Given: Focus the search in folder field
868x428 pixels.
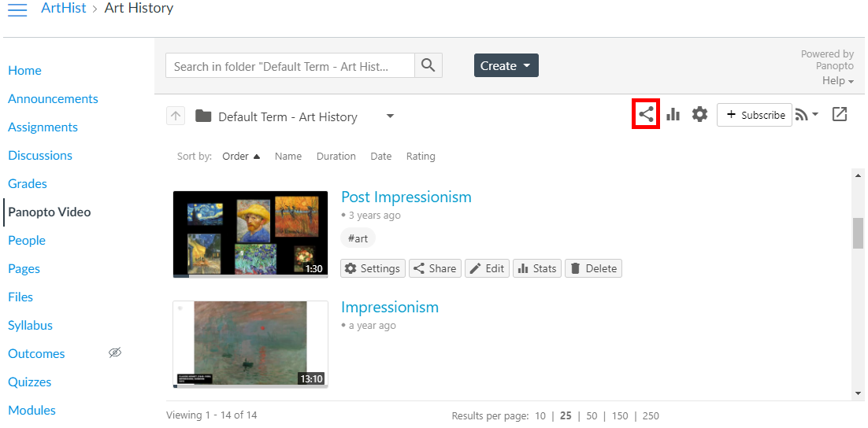Looking at the screenshot, I should click(290, 66).
